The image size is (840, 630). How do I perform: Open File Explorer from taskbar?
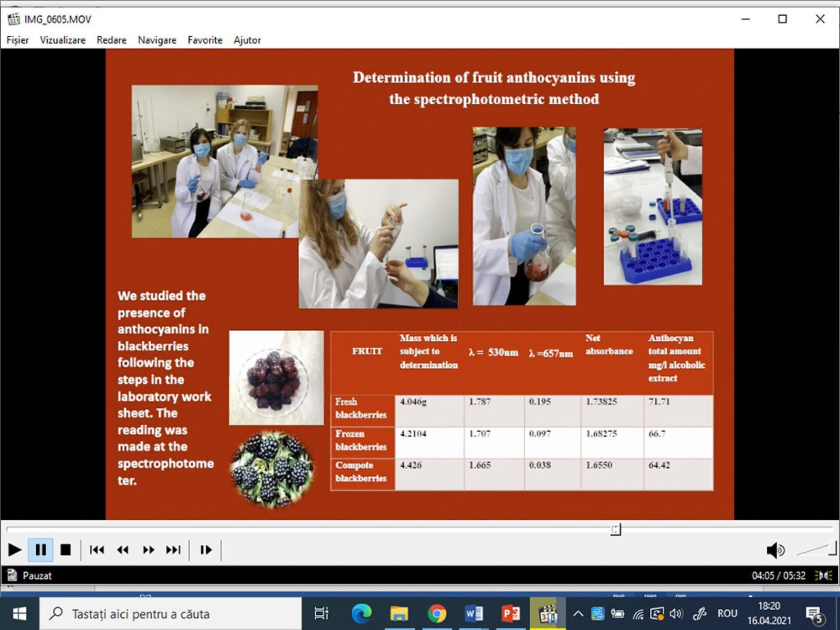399,614
